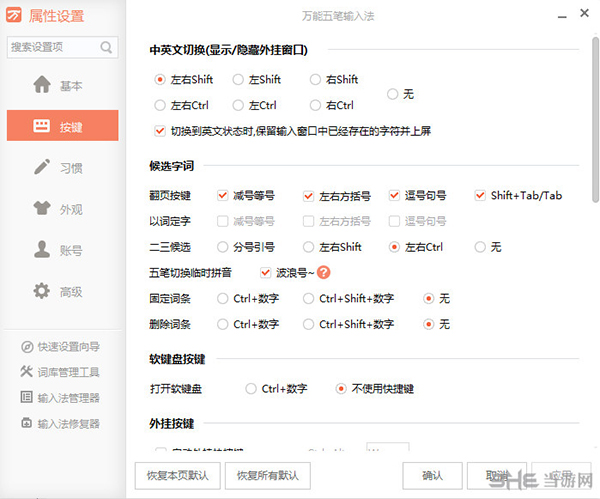The width and height of the screenshot is (600, 499).
Task: Click the home icon for 基本
Action: [x=42, y=84]
